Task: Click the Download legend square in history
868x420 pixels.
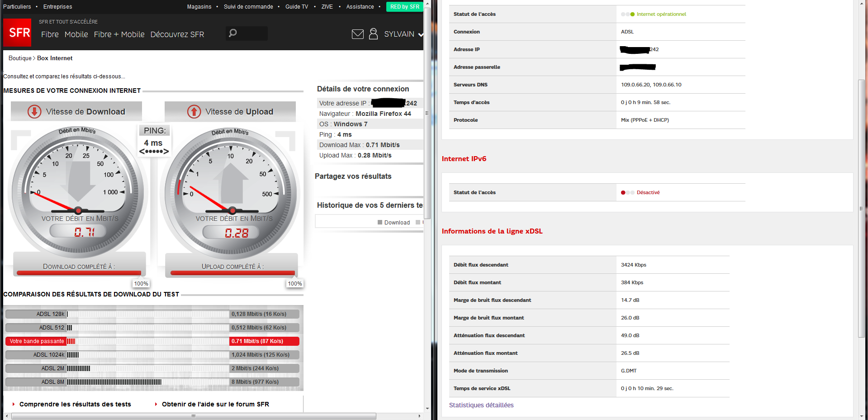Action: coord(380,222)
